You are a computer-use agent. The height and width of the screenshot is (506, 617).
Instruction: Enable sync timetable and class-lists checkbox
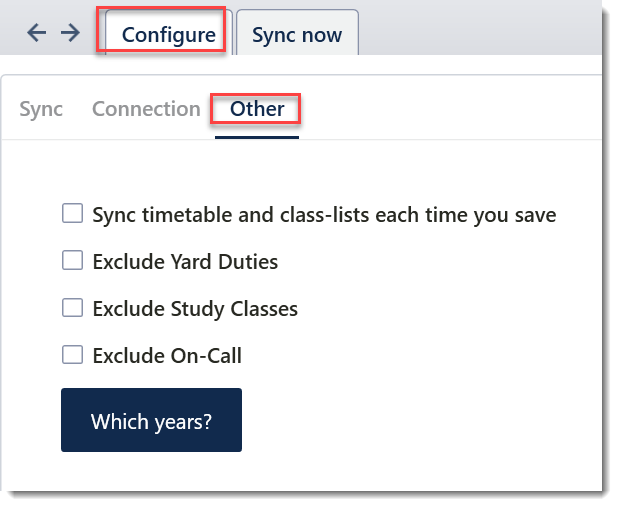(72, 214)
